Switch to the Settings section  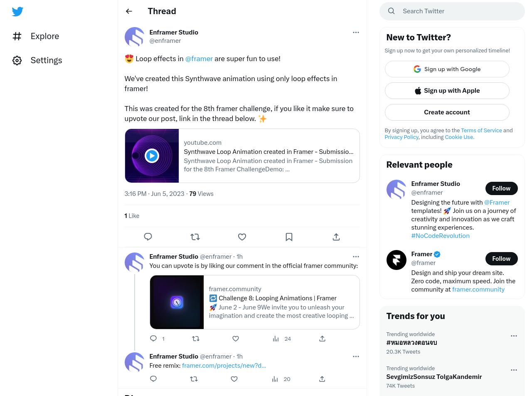coord(17,60)
